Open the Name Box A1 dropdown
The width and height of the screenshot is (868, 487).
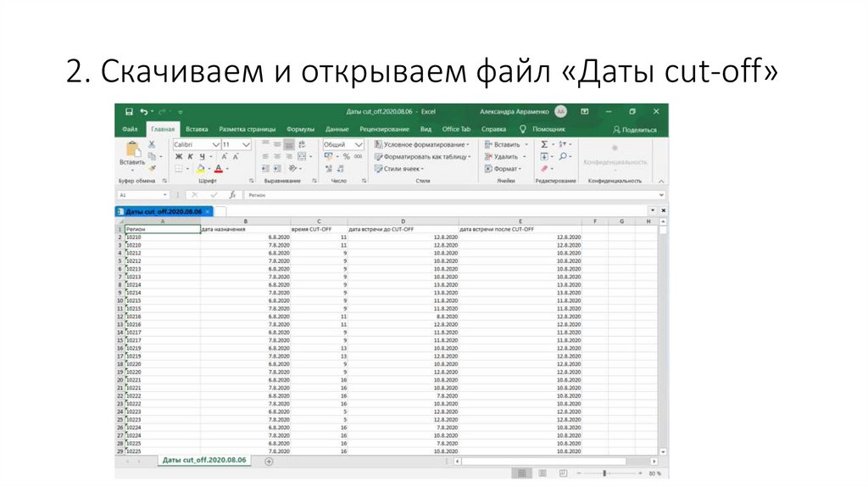(x=165, y=195)
